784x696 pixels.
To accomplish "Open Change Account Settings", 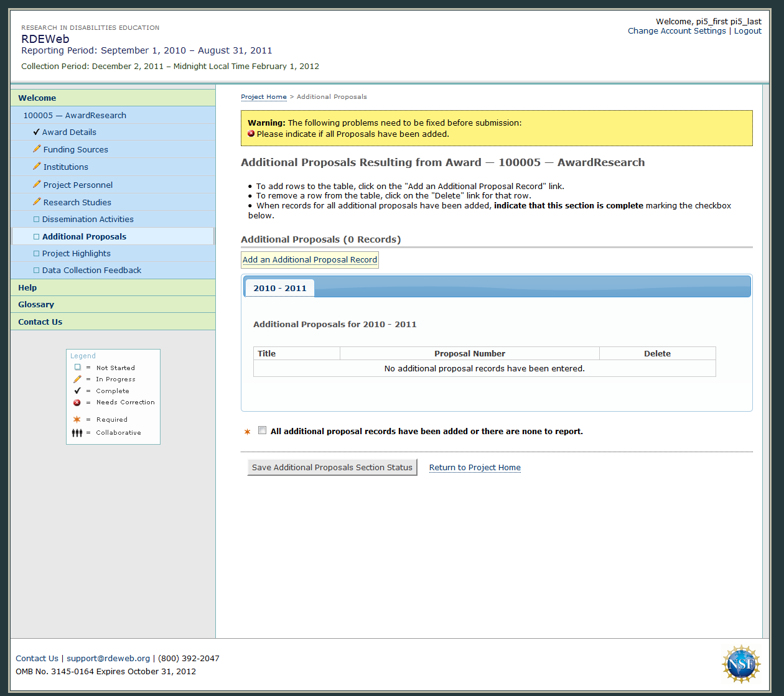I will (x=676, y=31).
